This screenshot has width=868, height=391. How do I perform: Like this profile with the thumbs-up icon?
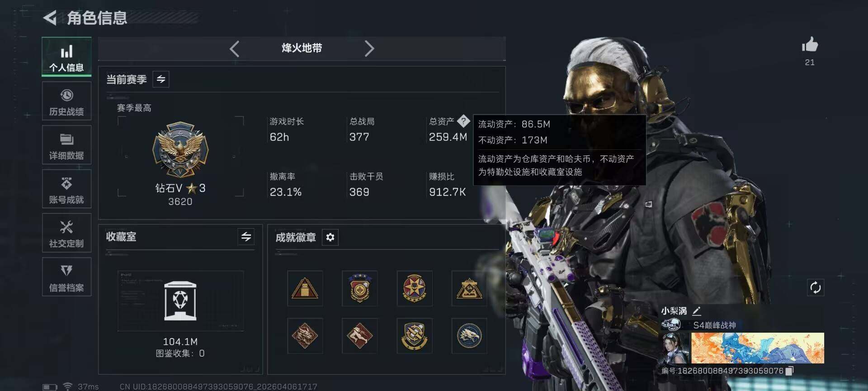pyautogui.click(x=810, y=45)
